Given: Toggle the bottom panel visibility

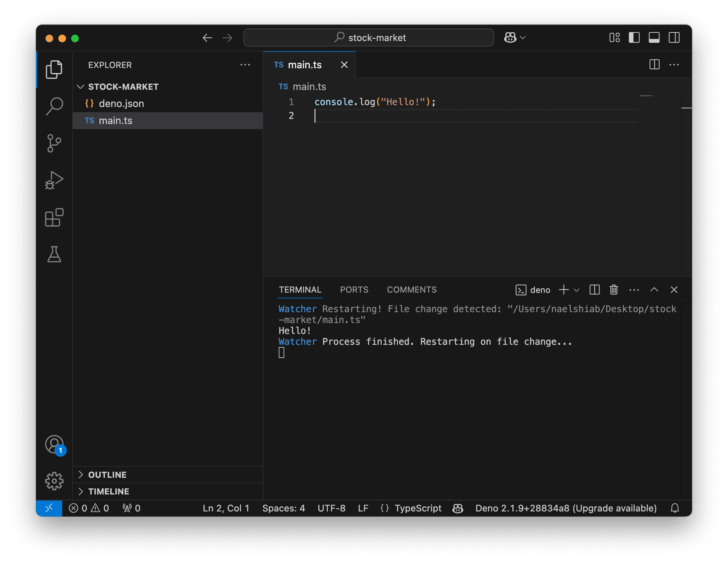Looking at the screenshot, I should [654, 38].
